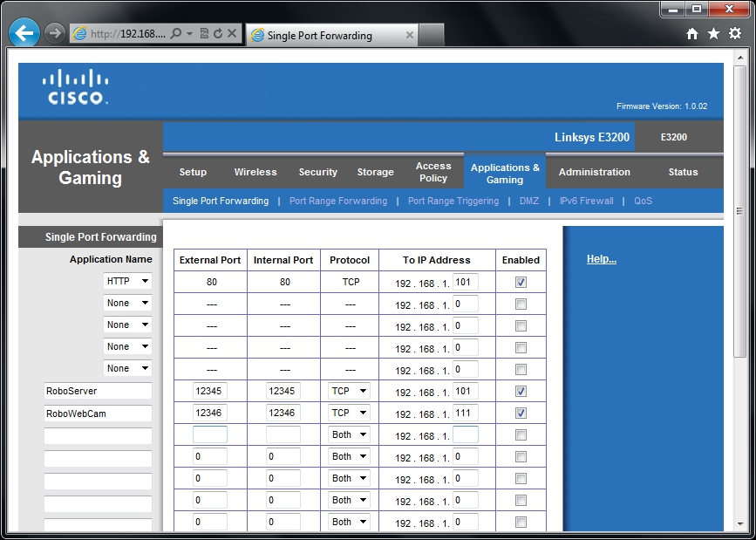Refresh the page with reload icon
The width and height of the screenshot is (756, 540).
pyautogui.click(x=218, y=33)
